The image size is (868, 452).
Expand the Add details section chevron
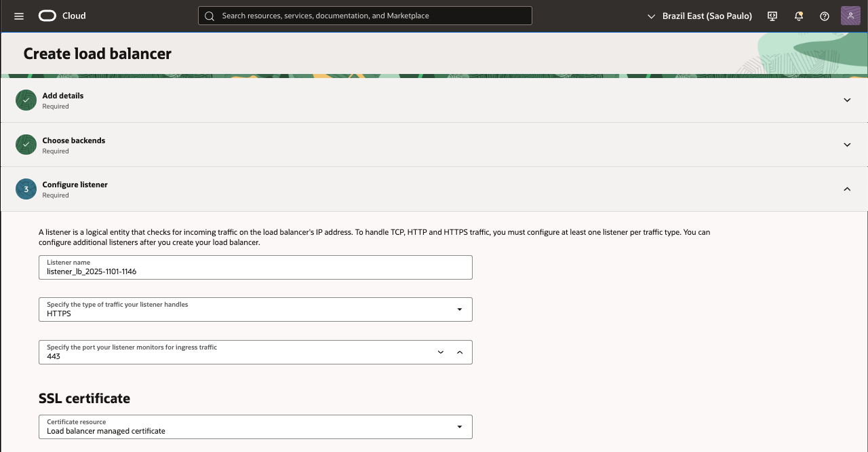click(847, 100)
